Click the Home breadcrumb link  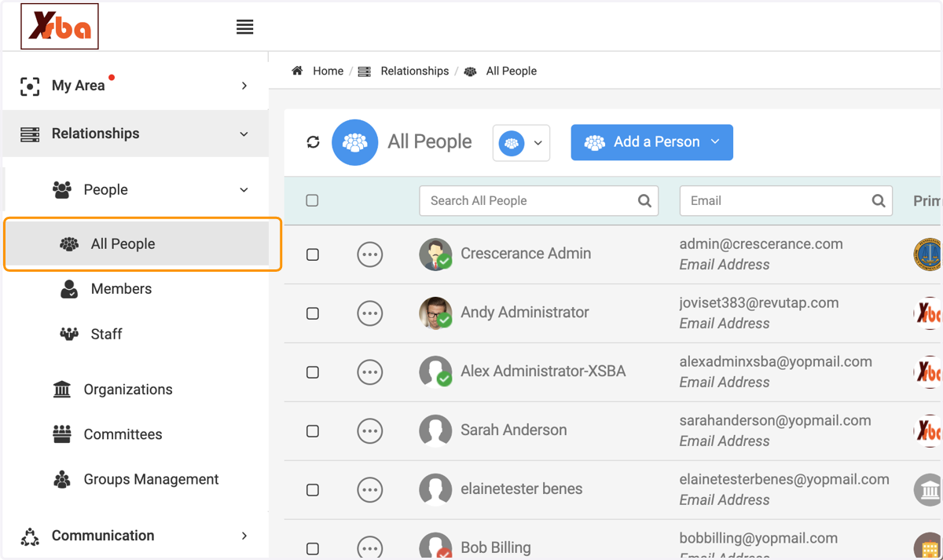coord(328,71)
